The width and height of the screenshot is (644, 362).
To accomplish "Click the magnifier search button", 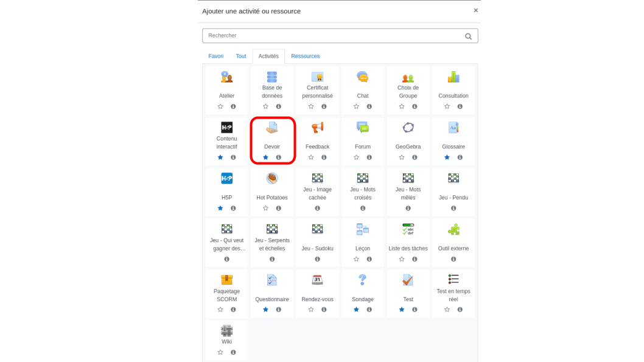I will point(468,36).
